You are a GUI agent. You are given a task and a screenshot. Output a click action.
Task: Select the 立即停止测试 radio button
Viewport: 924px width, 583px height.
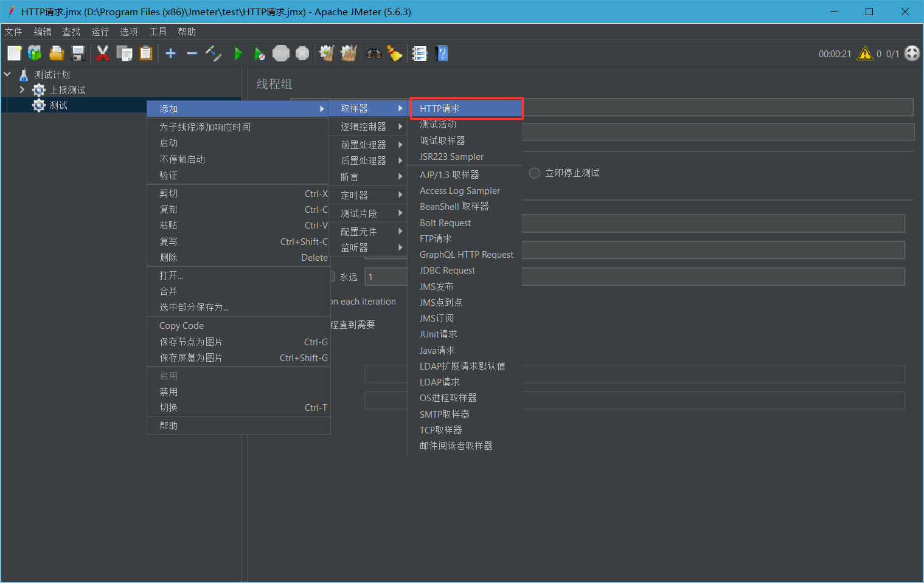tap(535, 173)
